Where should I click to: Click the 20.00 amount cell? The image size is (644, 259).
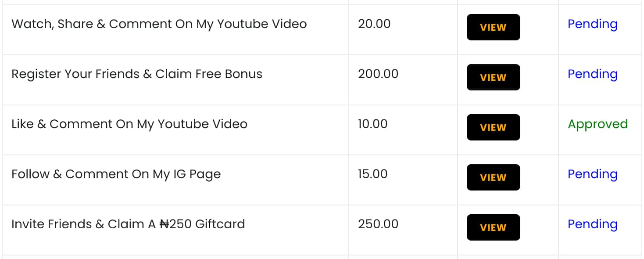pyautogui.click(x=374, y=24)
